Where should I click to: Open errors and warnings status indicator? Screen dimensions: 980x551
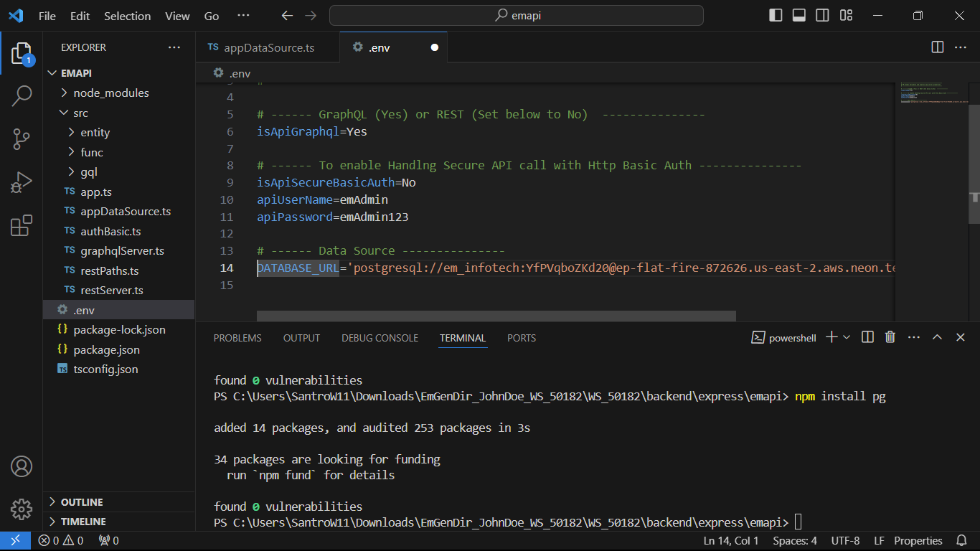61,541
